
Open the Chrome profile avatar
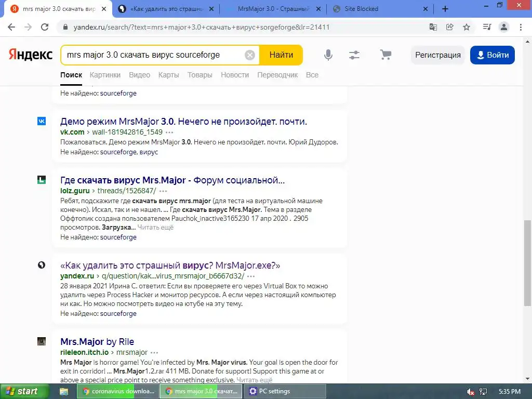pos(504,27)
